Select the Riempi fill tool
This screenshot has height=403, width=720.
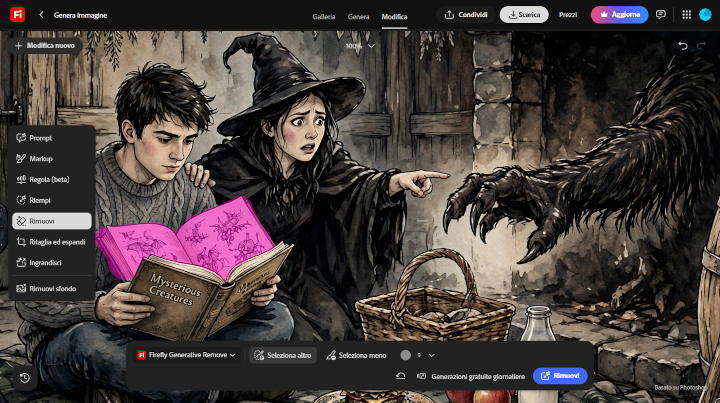pos(51,200)
